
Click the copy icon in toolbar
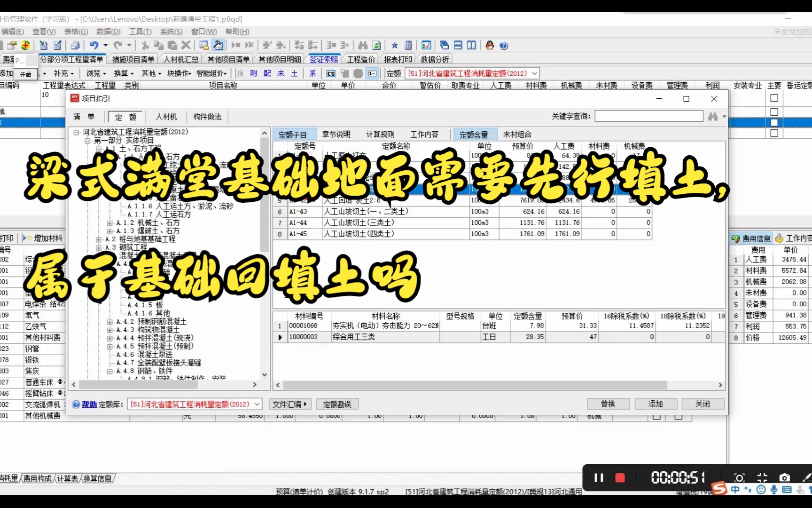click(159, 45)
